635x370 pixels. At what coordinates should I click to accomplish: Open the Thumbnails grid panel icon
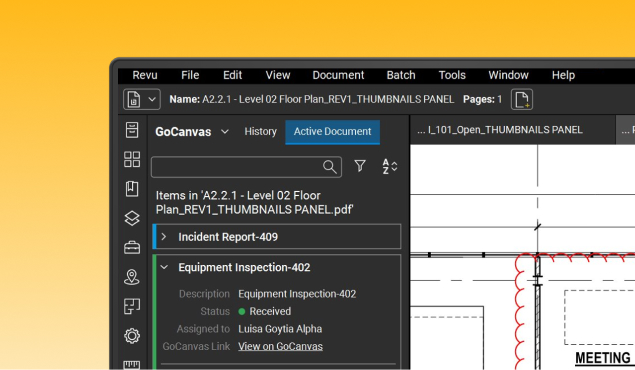point(132,159)
